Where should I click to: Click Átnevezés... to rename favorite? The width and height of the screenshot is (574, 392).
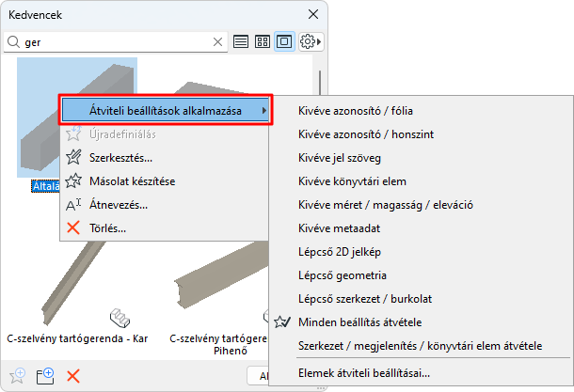(118, 204)
